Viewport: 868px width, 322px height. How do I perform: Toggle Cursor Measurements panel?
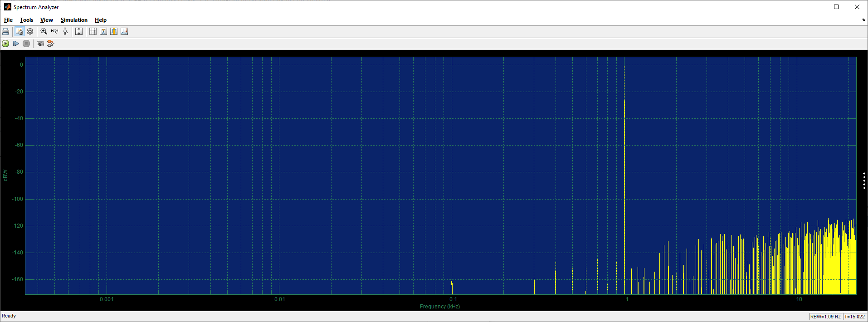(93, 31)
